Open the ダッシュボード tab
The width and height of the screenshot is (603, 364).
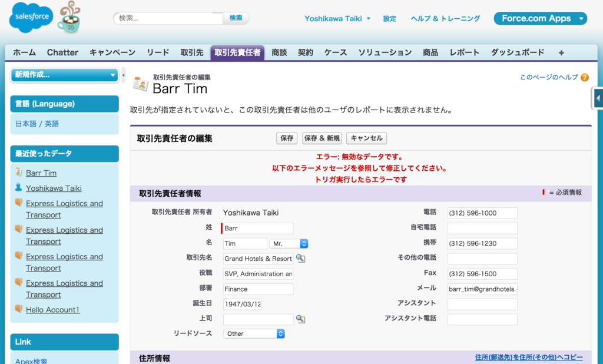pos(518,52)
